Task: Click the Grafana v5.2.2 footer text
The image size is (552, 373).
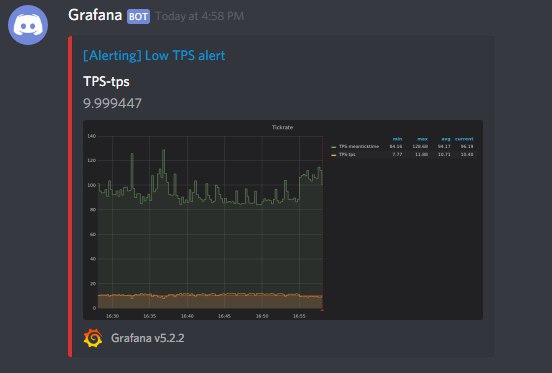Action: point(148,338)
